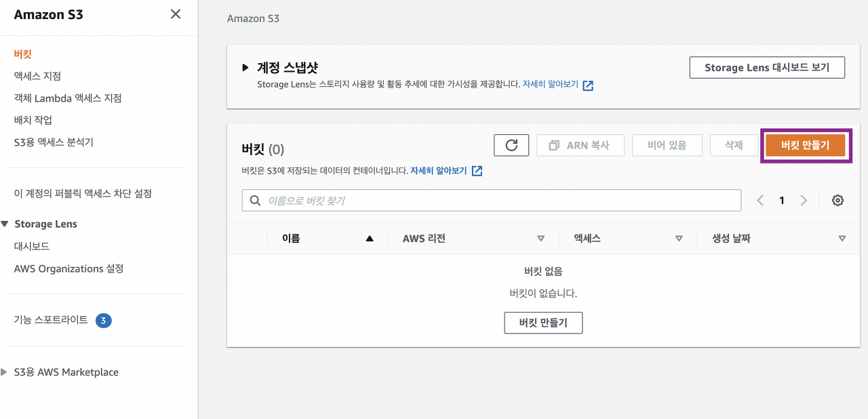Click the 삭제 button
This screenshot has width=868, height=419.
tap(734, 145)
